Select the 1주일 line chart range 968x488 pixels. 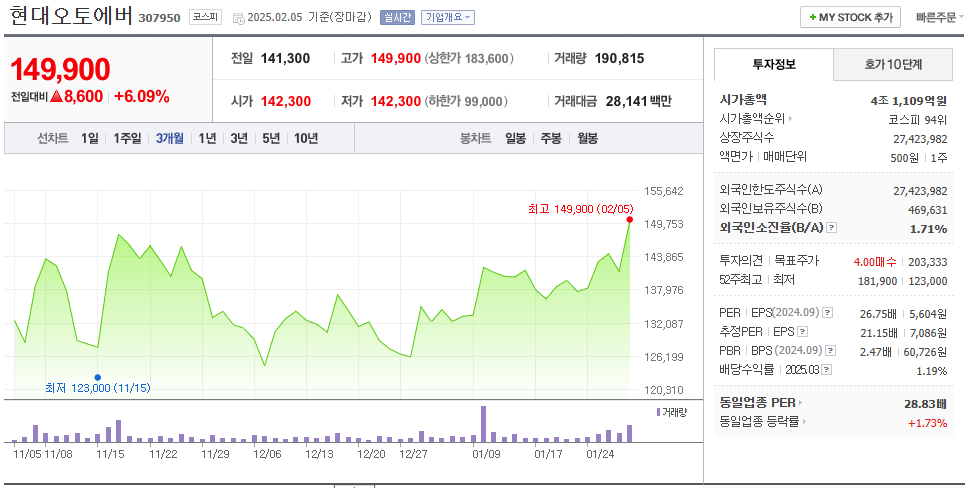point(127,138)
